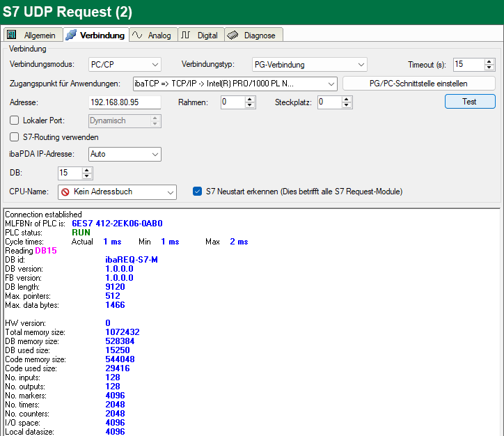Click the Adresse IP input field
The height and width of the screenshot is (436, 504).
[124, 102]
